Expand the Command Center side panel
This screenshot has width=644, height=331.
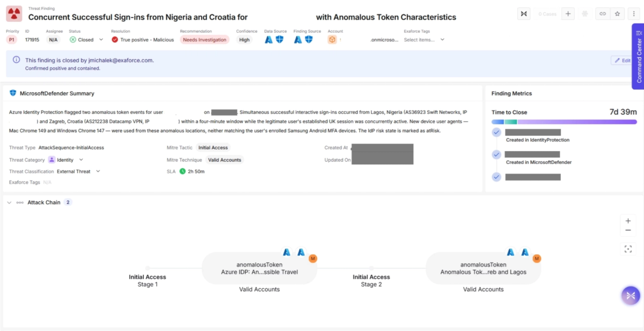click(x=638, y=56)
